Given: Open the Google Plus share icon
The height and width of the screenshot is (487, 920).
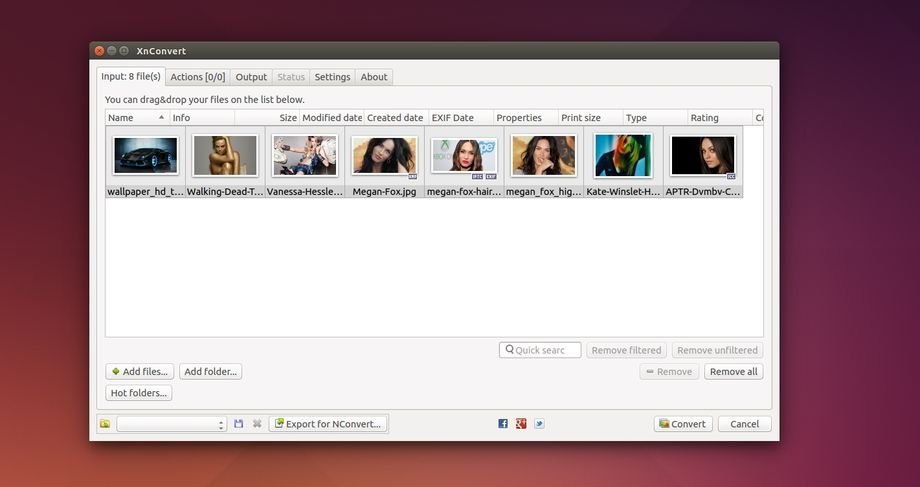Looking at the screenshot, I should pyautogui.click(x=521, y=424).
